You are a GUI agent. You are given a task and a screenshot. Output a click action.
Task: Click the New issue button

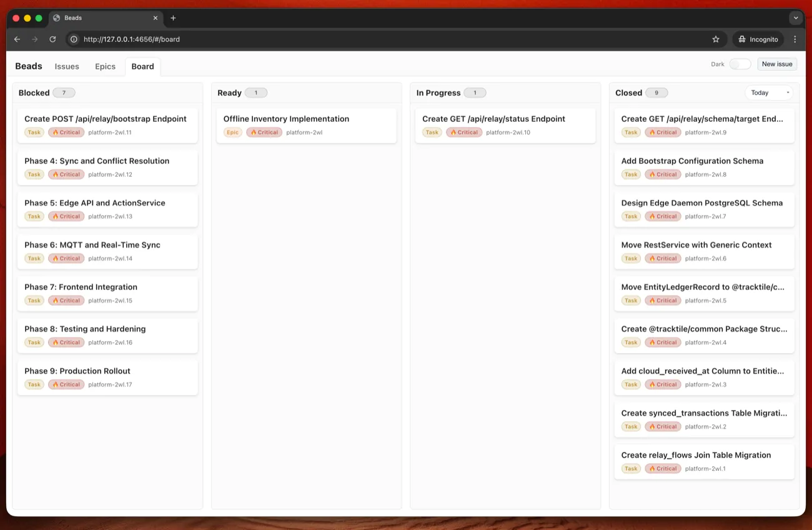[776, 64]
